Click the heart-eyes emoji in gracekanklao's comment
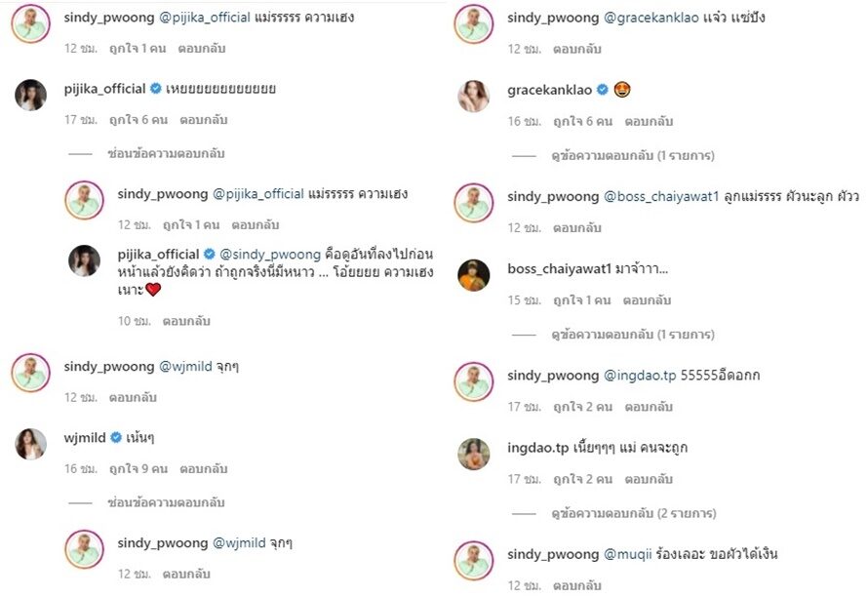The height and width of the screenshot is (598, 868). [x=622, y=89]
